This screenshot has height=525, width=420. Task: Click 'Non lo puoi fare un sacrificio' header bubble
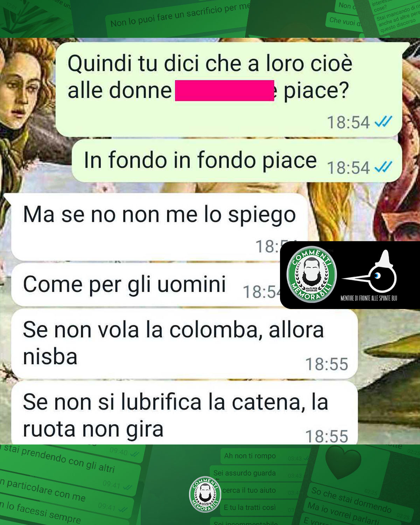(x=178, y=16)
